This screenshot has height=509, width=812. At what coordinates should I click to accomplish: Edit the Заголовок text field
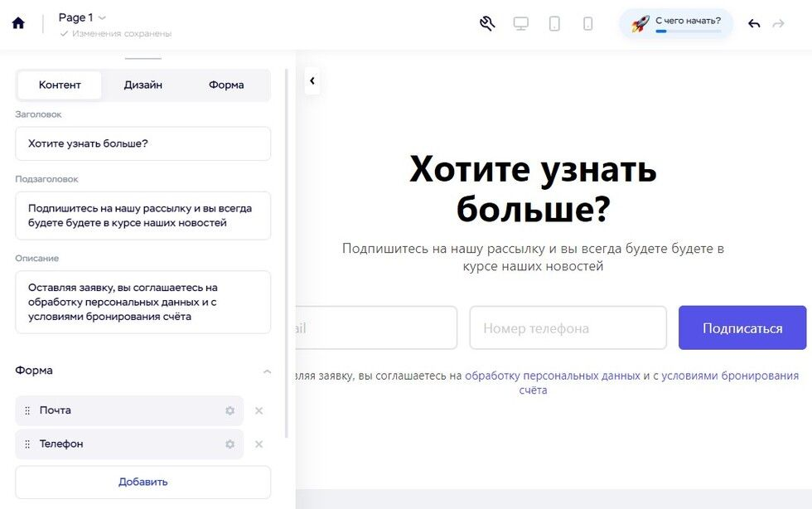(143, 143)
